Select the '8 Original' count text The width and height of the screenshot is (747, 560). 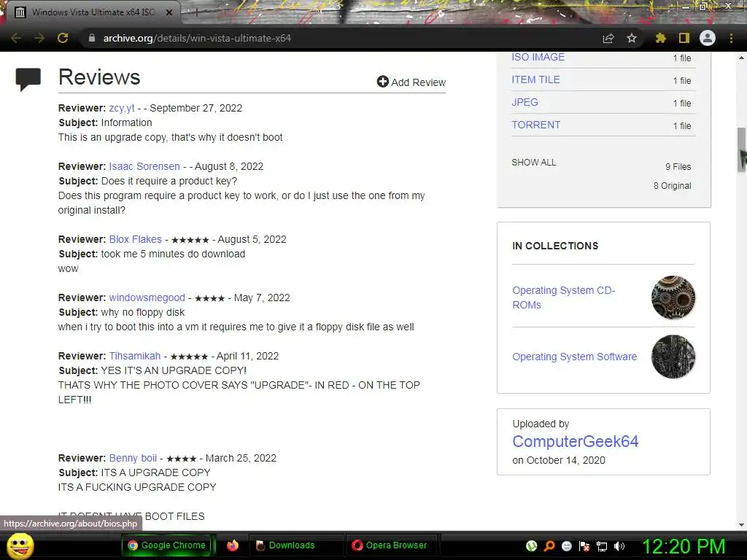[672, 186]
